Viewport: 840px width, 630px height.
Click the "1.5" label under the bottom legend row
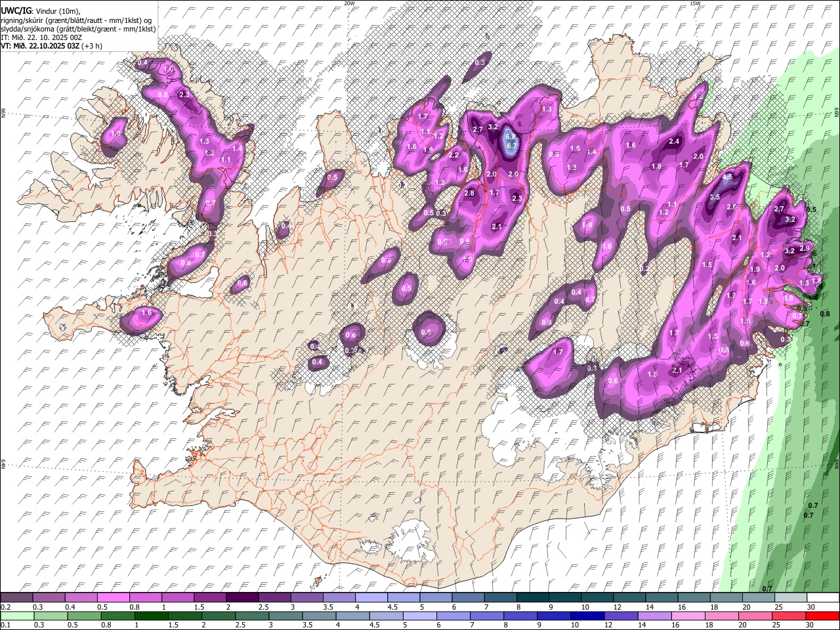pyautogui.click(x=173, y=625)
